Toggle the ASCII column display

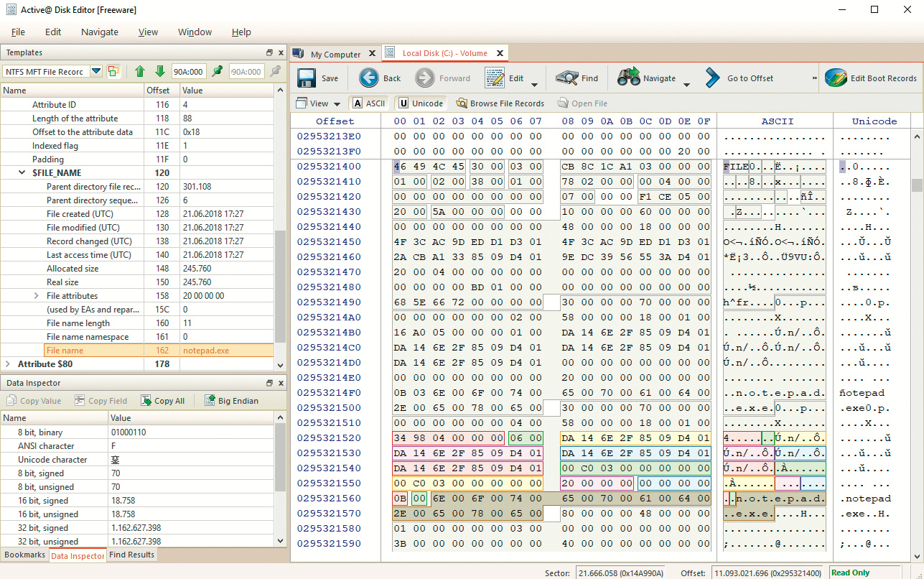369,103
